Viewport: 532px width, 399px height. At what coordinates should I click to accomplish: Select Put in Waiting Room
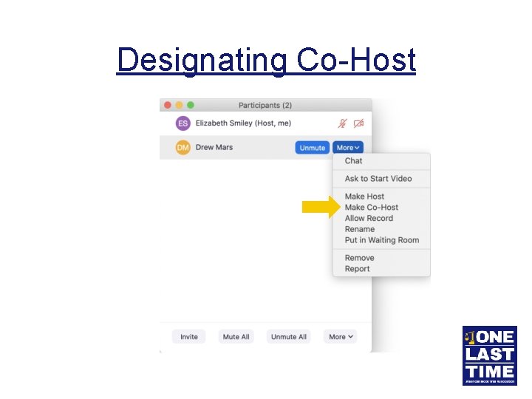[382, 240]
